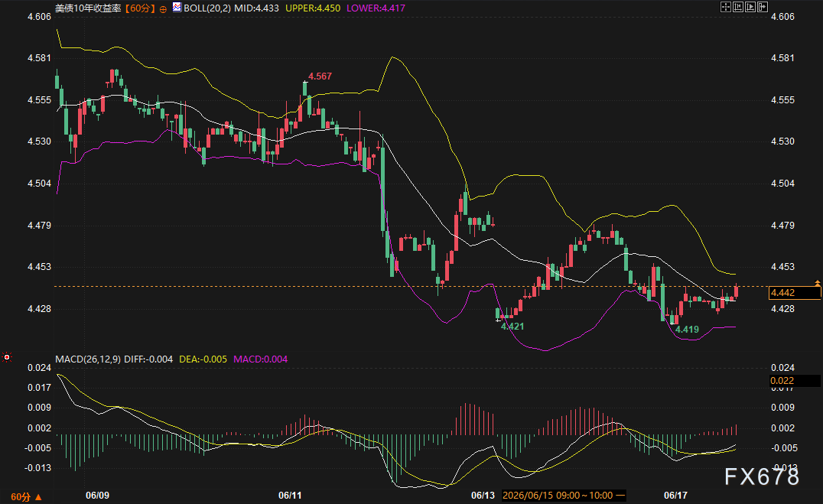This screenshot has height=504, width=823.
Task: Click the 4.567 high price label
Action: tap(320, 76)
